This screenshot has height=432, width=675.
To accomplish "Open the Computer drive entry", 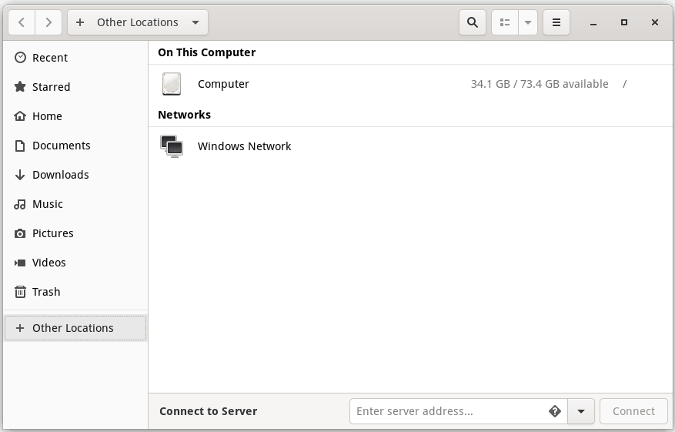I will pyautogui.click(x=223, y=84).
